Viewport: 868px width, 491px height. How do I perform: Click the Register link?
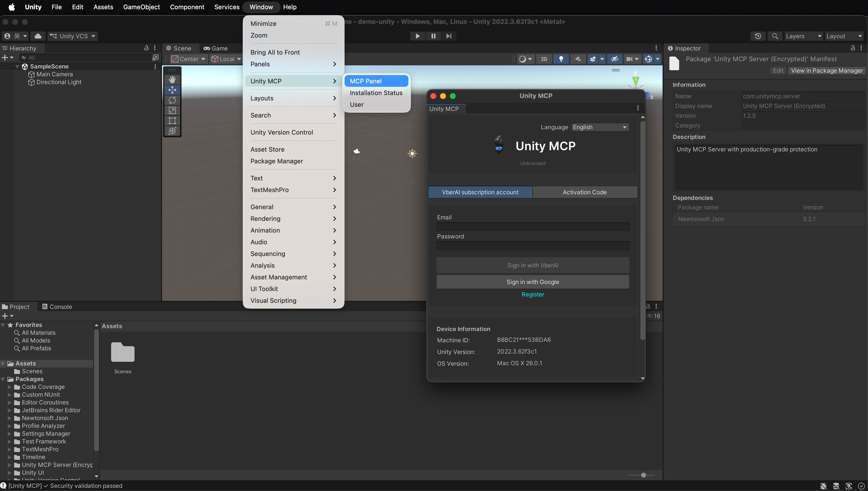tap(533, 295)
